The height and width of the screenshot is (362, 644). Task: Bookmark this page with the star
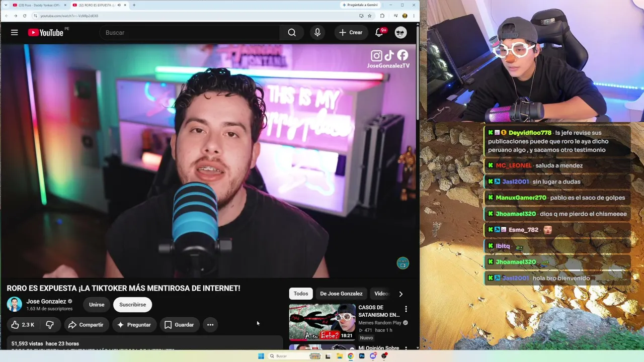(369, 16)
